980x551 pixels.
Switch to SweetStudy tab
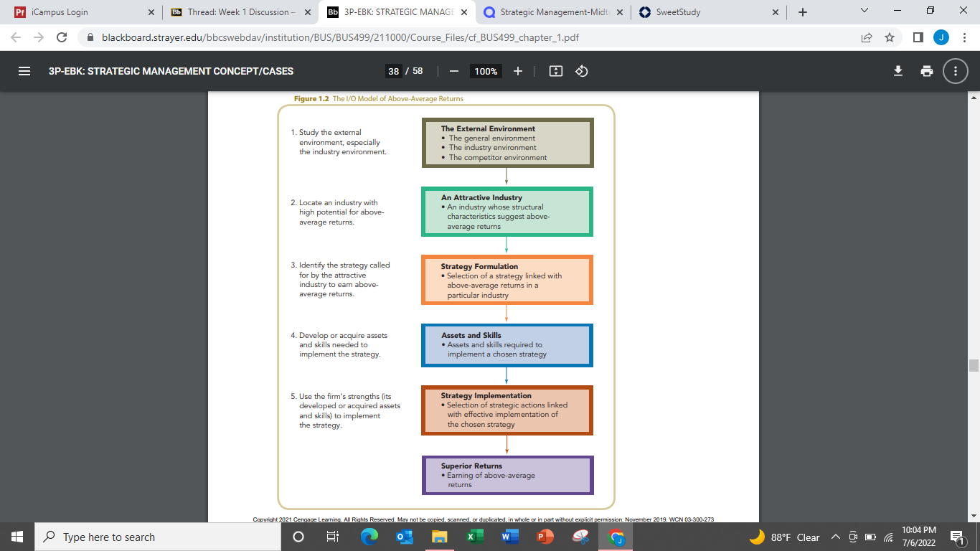[709, 12]
